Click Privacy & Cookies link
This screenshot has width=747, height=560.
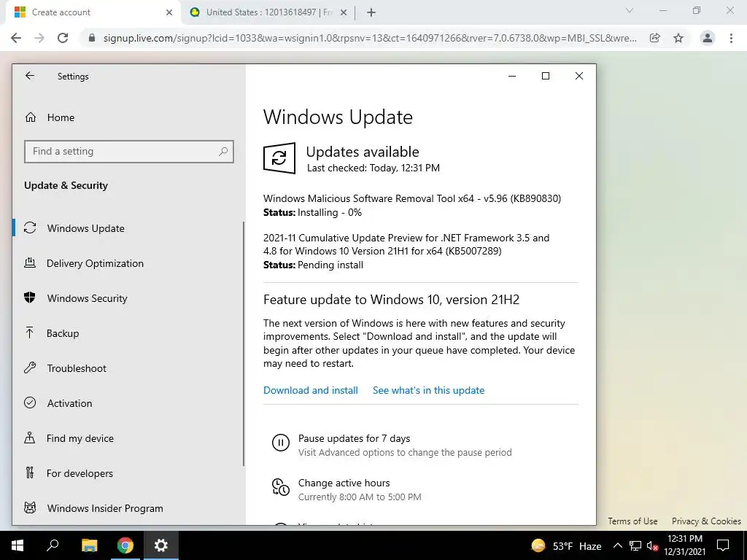[706, 521]
